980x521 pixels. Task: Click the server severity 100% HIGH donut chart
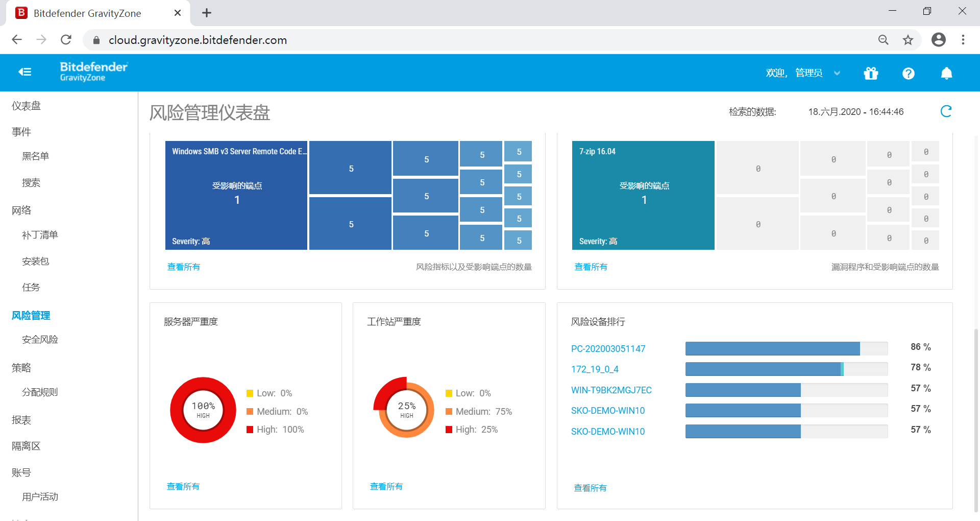[203, 410]
